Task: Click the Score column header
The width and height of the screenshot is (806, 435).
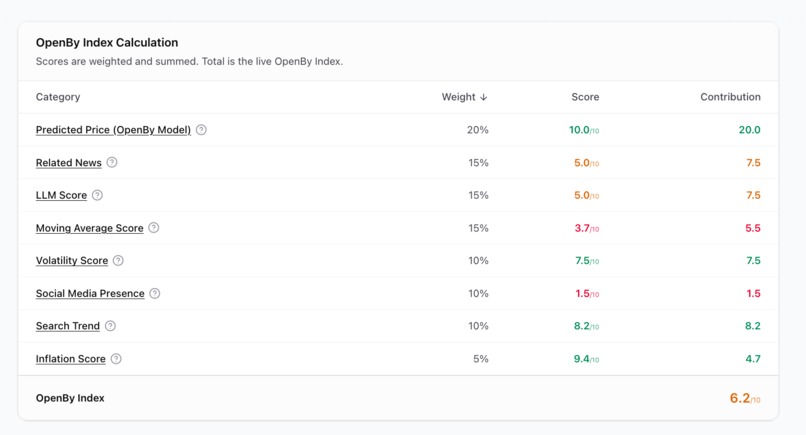Action: click(x=585, y=97)
